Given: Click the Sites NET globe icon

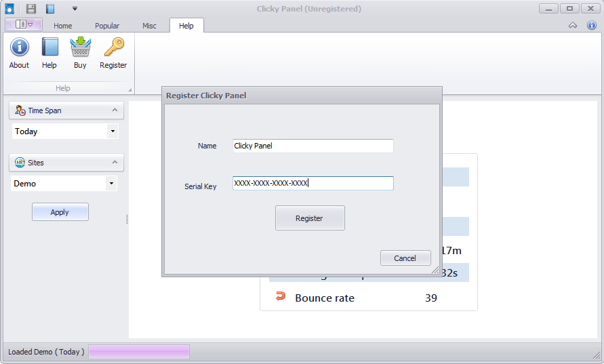Looking at the screenshot, I should pyautogui.click(x=20, y=163).
